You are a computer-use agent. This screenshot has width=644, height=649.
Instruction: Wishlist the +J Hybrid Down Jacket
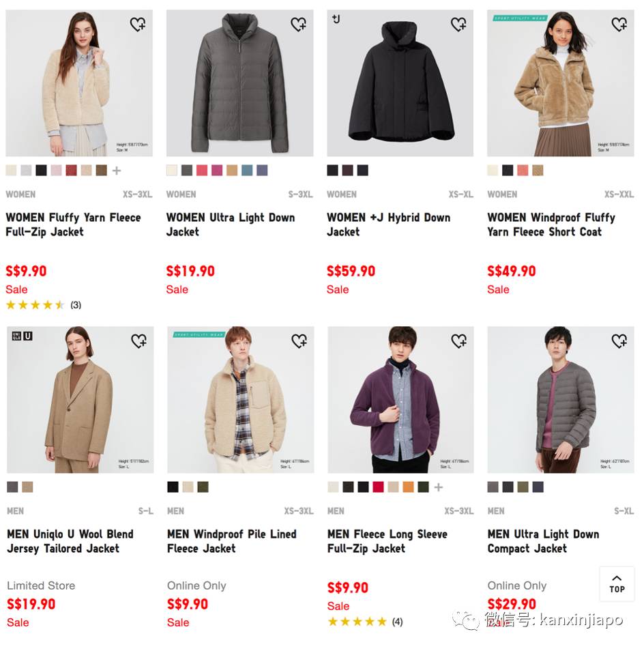(x=458, y=25)
